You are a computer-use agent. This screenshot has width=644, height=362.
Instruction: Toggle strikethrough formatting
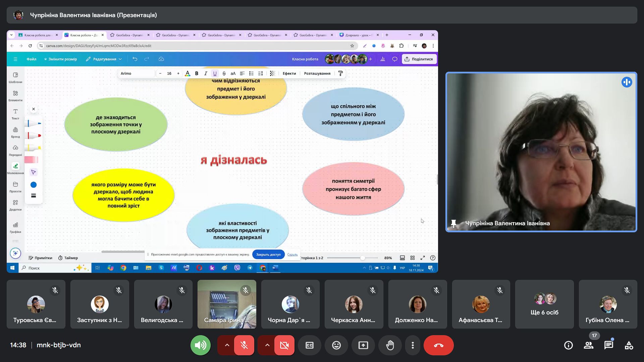224,73
